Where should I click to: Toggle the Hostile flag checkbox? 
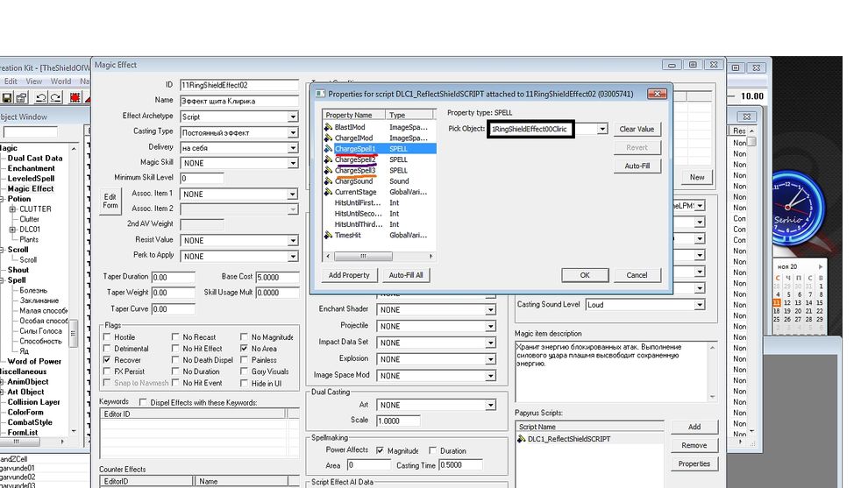click(x=107, y=337)
